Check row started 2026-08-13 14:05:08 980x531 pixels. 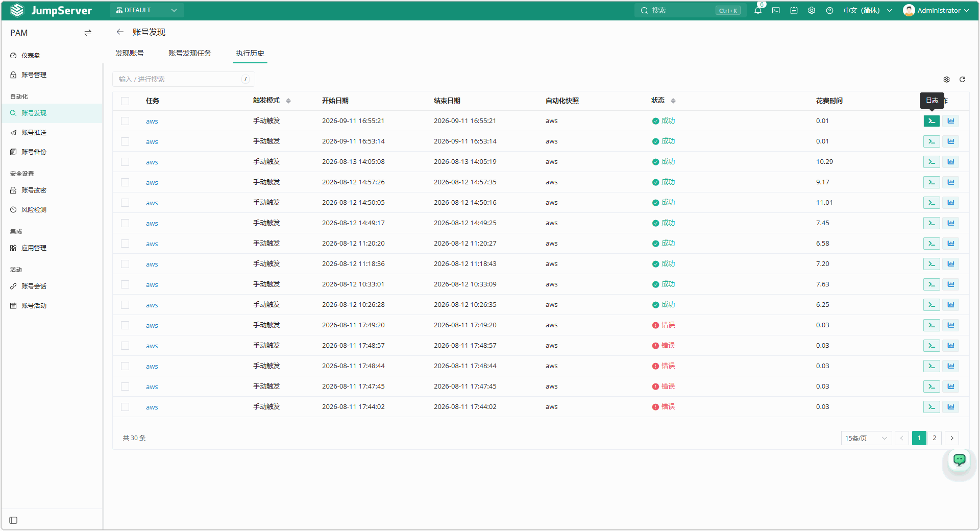tap(125, 162)
